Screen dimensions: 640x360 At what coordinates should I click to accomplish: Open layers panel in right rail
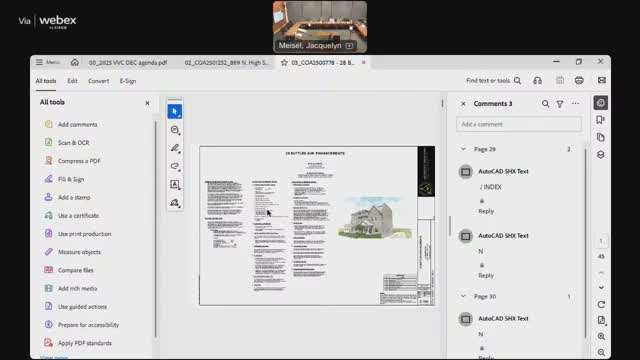click(x=600, y=155)
